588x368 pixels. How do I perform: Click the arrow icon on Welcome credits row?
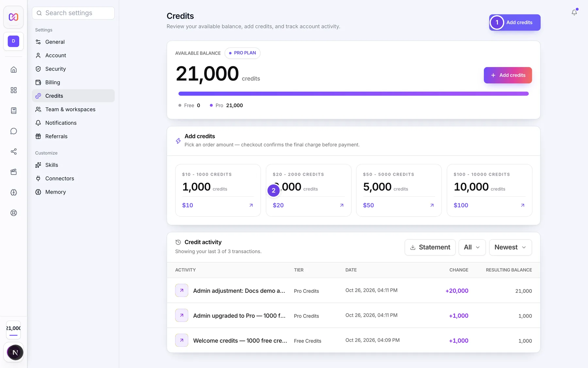click(182, 340)
